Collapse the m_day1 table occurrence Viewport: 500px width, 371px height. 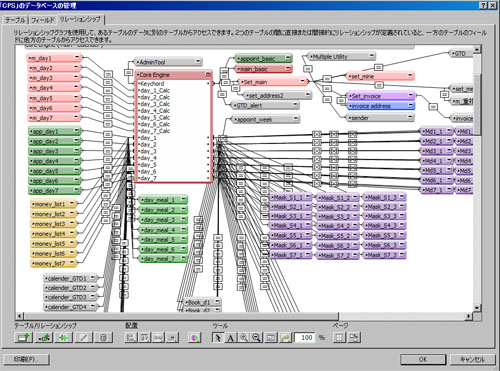pos(77,57)
